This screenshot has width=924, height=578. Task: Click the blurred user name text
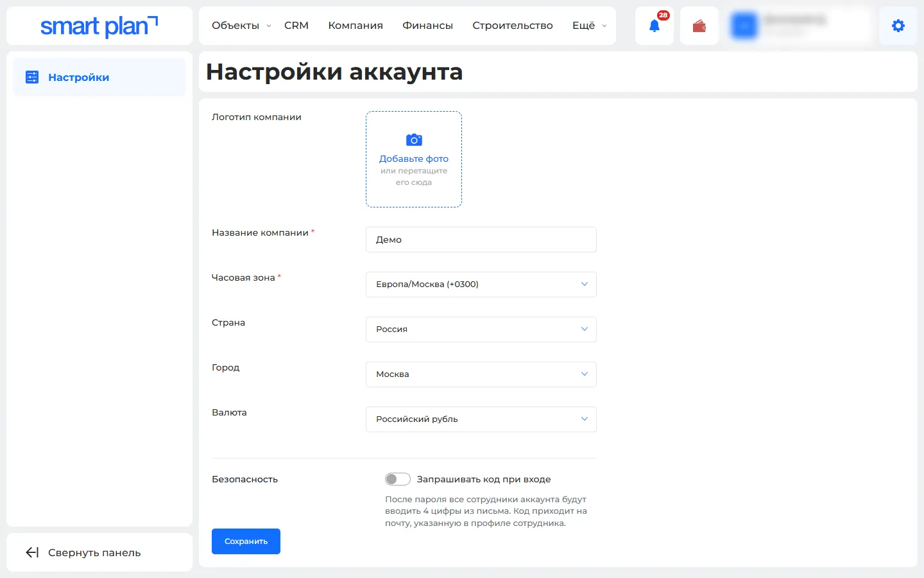[x=796, y=20]
